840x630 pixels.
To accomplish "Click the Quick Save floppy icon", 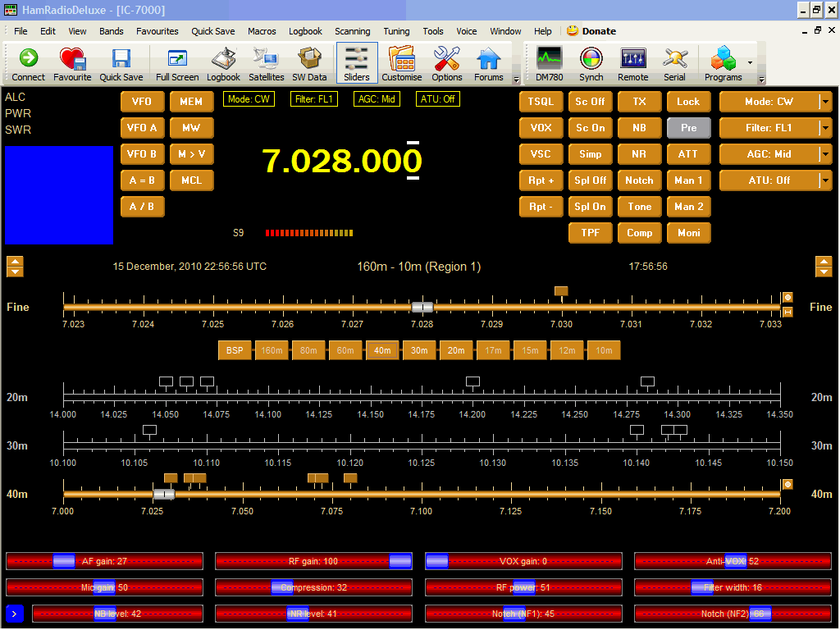I will (x=121, y=63).
